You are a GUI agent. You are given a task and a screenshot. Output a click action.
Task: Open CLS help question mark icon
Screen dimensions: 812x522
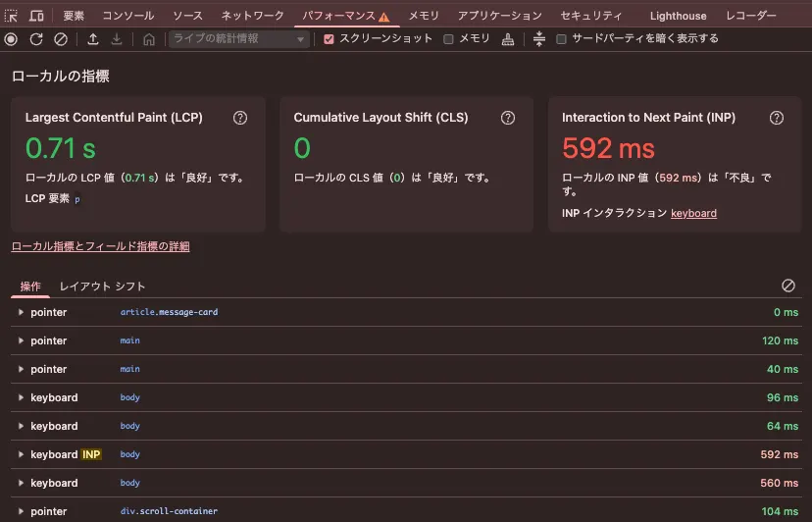point(508,118)
